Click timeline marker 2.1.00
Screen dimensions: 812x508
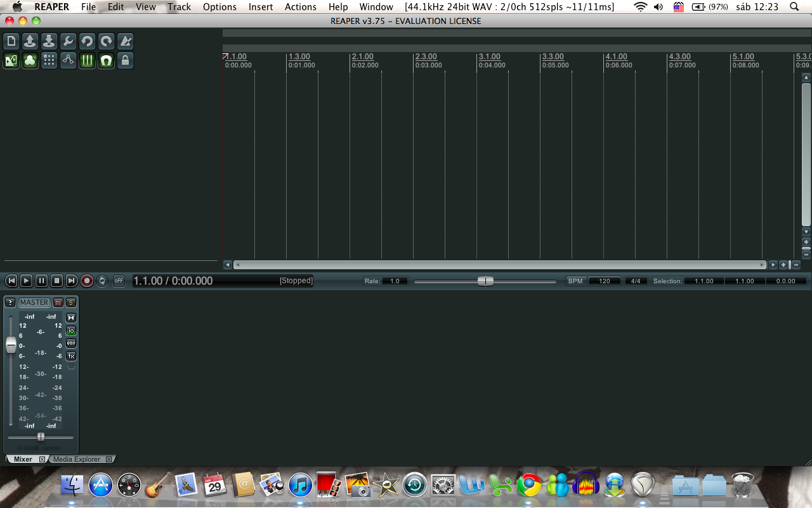(x=363, y=57)
